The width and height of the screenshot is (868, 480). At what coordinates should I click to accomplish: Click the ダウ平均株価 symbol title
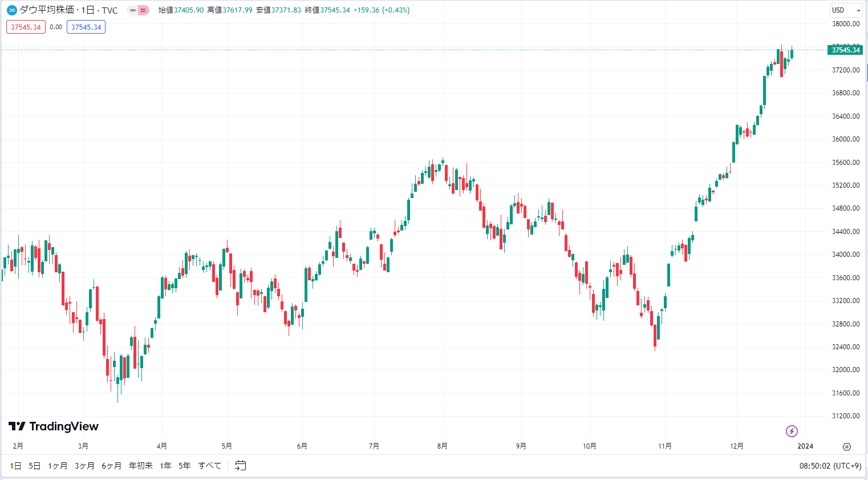pyautogui.click(x=47, y=10)
